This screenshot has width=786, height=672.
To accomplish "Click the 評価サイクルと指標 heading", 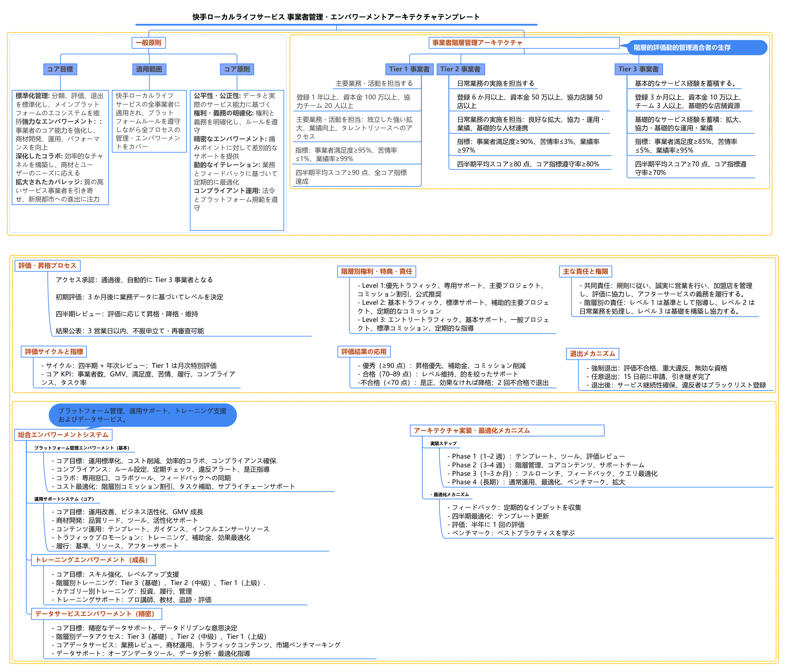I will 54,352.
